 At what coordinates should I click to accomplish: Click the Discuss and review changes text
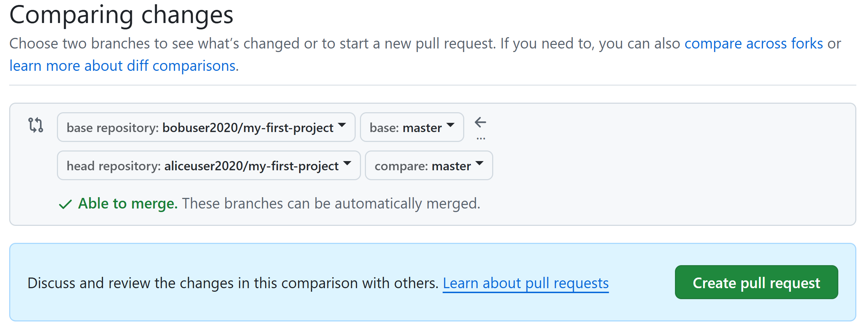(x=233, y=283)
